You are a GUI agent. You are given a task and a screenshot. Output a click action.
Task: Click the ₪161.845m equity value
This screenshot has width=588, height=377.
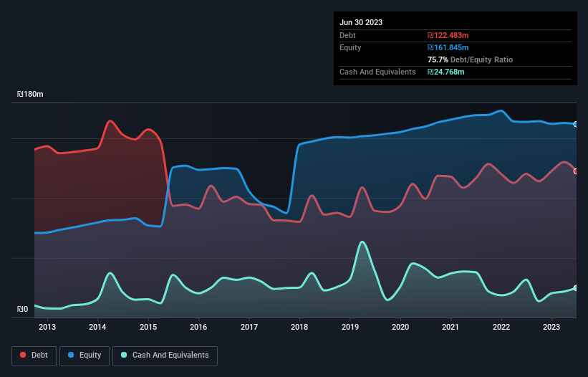click(448, 47)
